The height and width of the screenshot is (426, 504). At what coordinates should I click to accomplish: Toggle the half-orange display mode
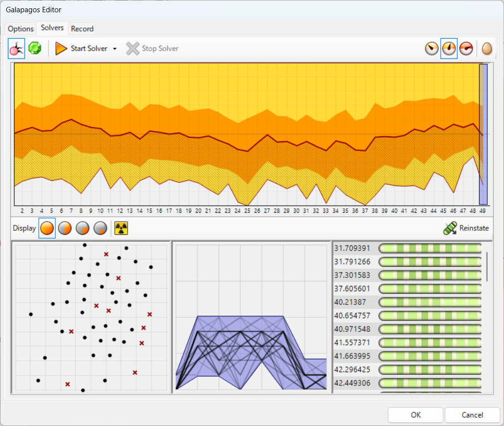[65, 228]
